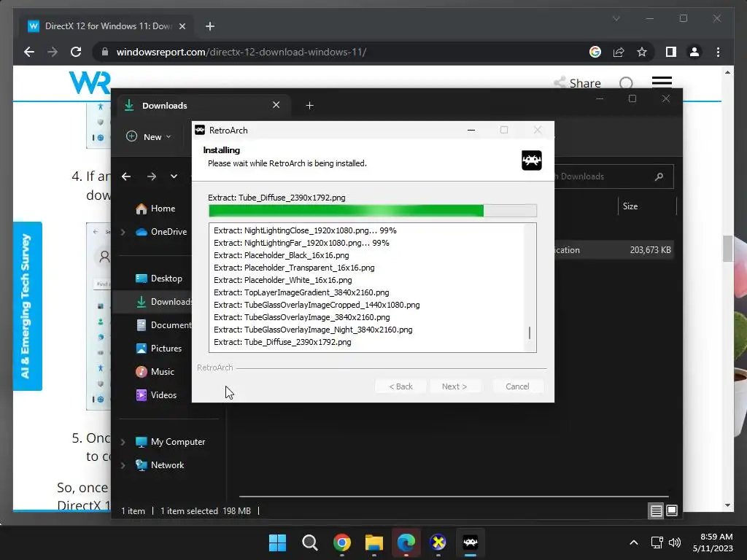Click the Next button in the installer

click(x=454, y=386)
